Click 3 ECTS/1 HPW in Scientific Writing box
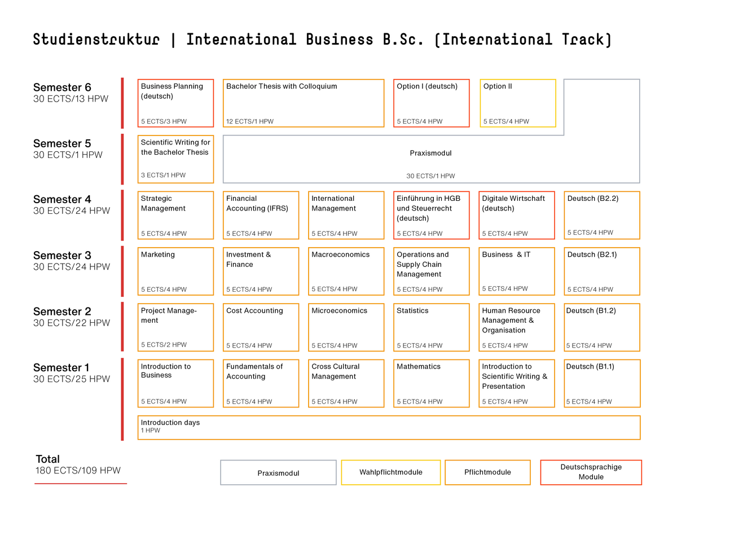 coord(163,175)
